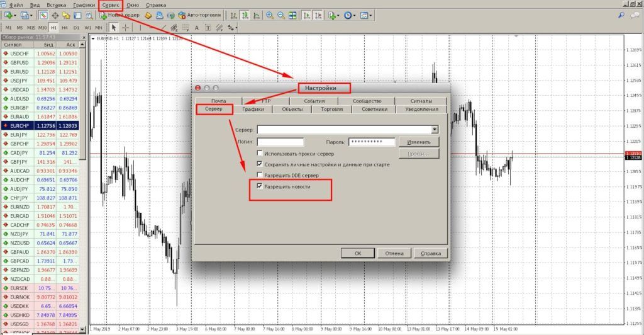
Task: Enable Использовать прокси-сервер checkbox
Action: 260,154
